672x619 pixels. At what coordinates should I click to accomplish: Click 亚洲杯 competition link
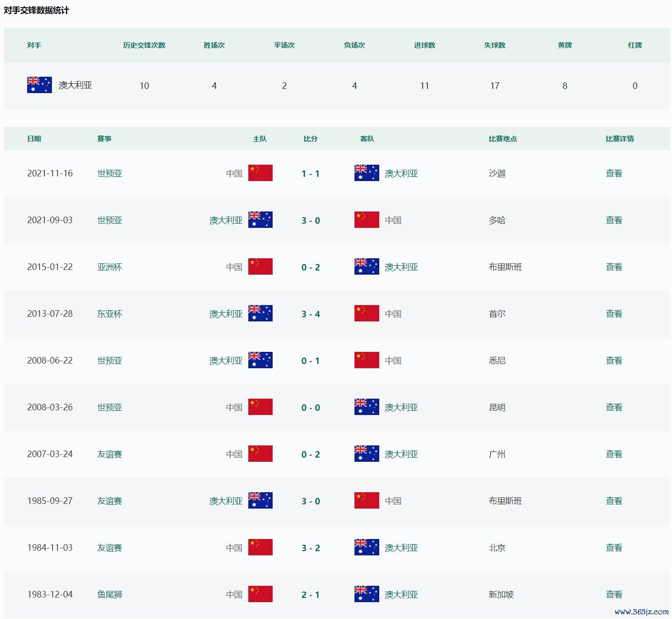(x=109, y=267)
